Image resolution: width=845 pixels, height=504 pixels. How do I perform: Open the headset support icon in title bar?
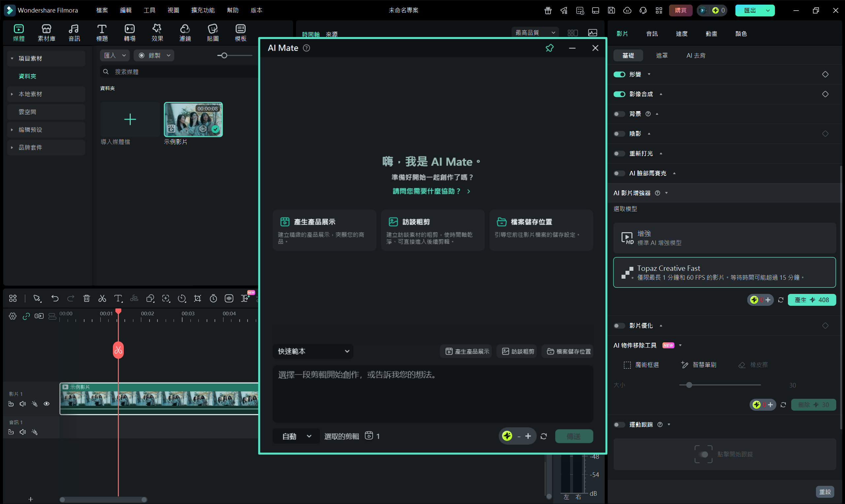[x=643, y=11]
